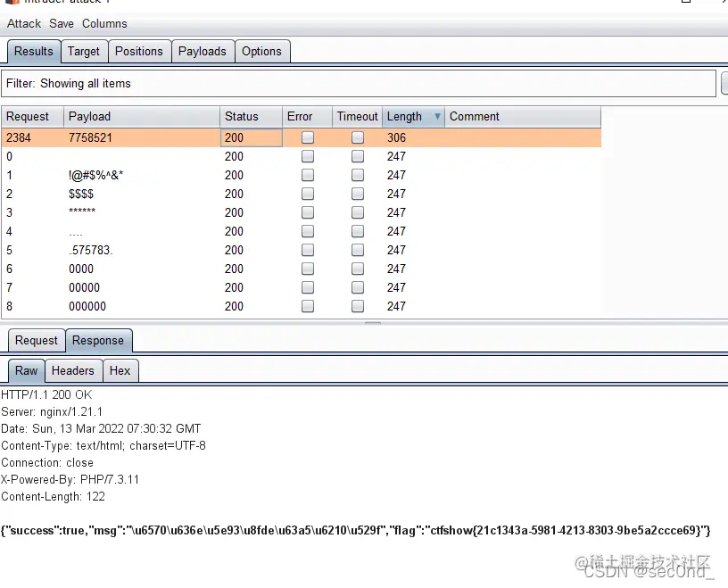Toggle Error checkbox for request 0
This screenshot has width=728, height=588.
pyautogui.click(x=308, y=156)
